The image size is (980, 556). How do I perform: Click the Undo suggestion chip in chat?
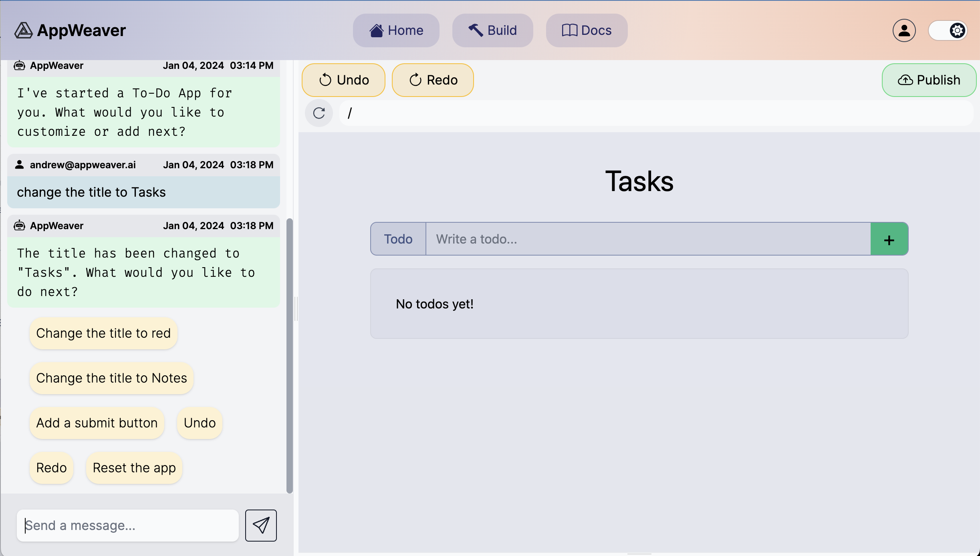(200, 423)
